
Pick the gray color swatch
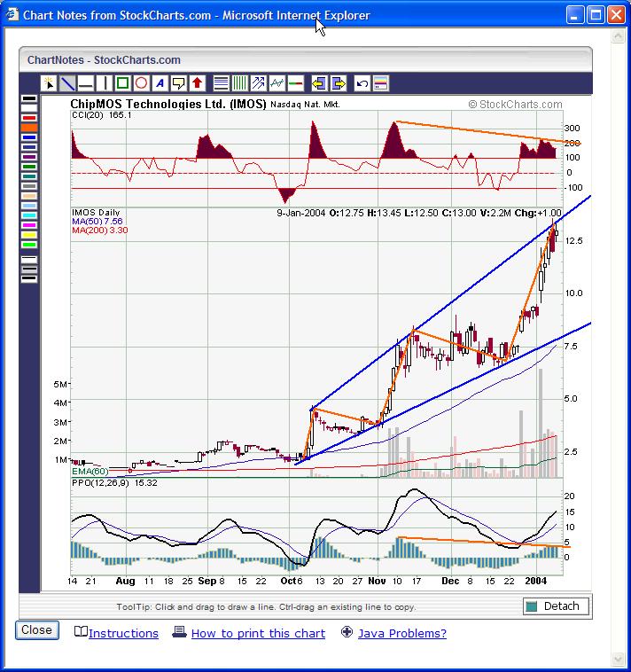[29, 186]
